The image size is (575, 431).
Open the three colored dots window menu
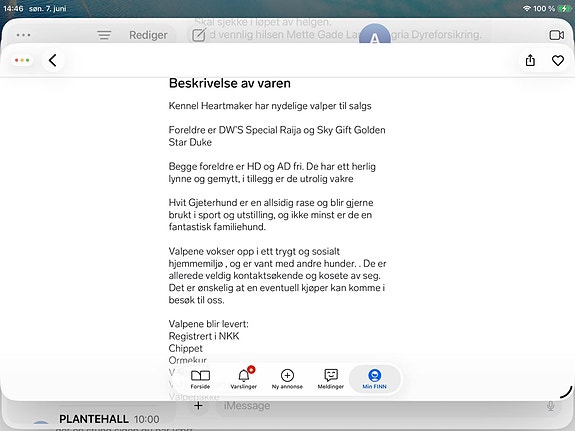(x=22, y=60)
